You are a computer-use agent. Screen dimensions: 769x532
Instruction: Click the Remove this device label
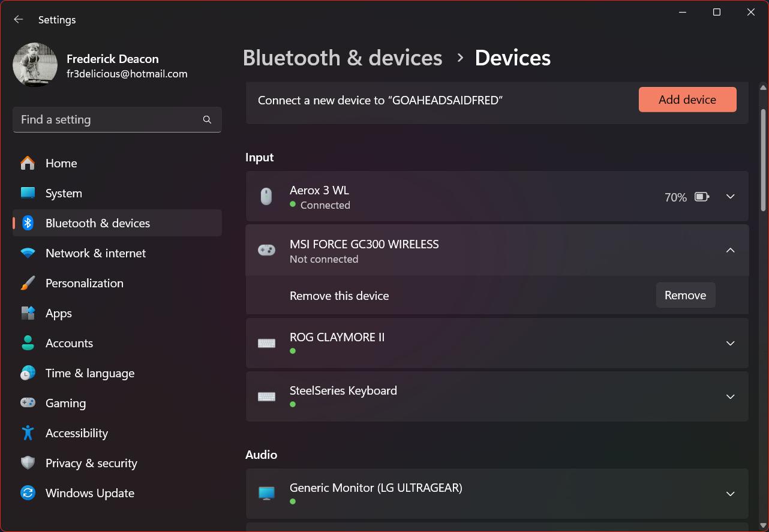point(340,296)
